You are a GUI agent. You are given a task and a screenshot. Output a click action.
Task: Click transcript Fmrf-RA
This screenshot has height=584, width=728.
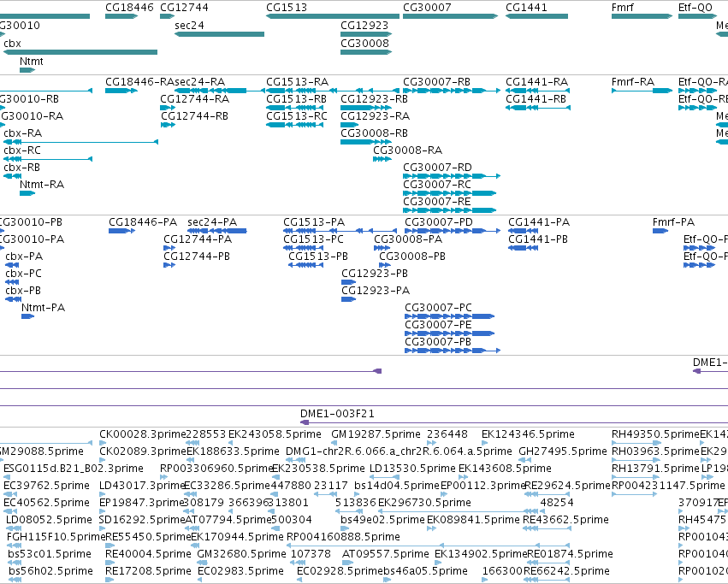642,91
